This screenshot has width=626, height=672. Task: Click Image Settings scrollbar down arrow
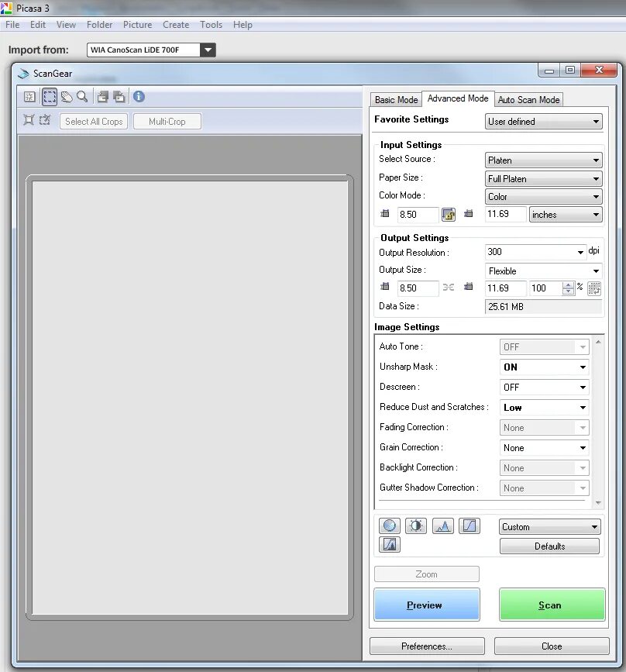598,502
